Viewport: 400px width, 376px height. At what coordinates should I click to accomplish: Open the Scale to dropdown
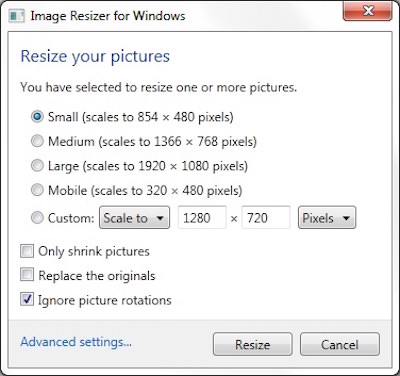click(x=134, y=218)
